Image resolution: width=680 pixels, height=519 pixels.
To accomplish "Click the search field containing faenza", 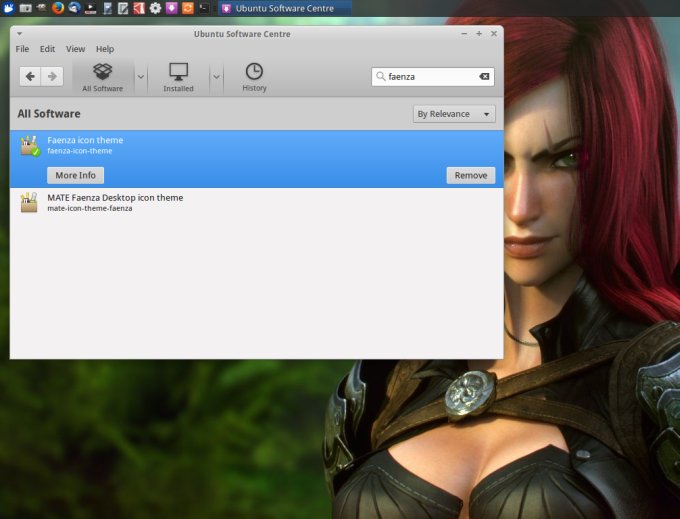I will pos(433,77).
